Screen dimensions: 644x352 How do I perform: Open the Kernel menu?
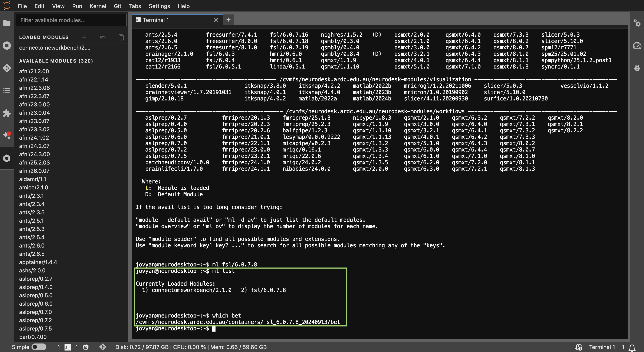(98, 6)
